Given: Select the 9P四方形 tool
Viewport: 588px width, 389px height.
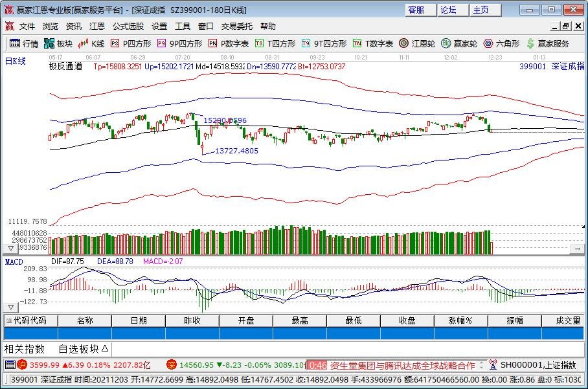Looking at the screenshot, I should (x=179, y=43).
